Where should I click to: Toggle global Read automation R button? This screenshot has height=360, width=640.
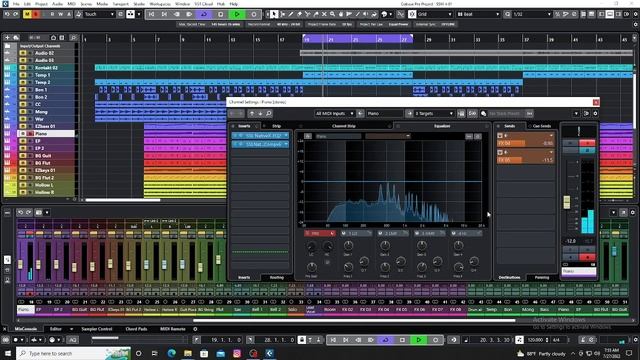click(x=52, y=14)
